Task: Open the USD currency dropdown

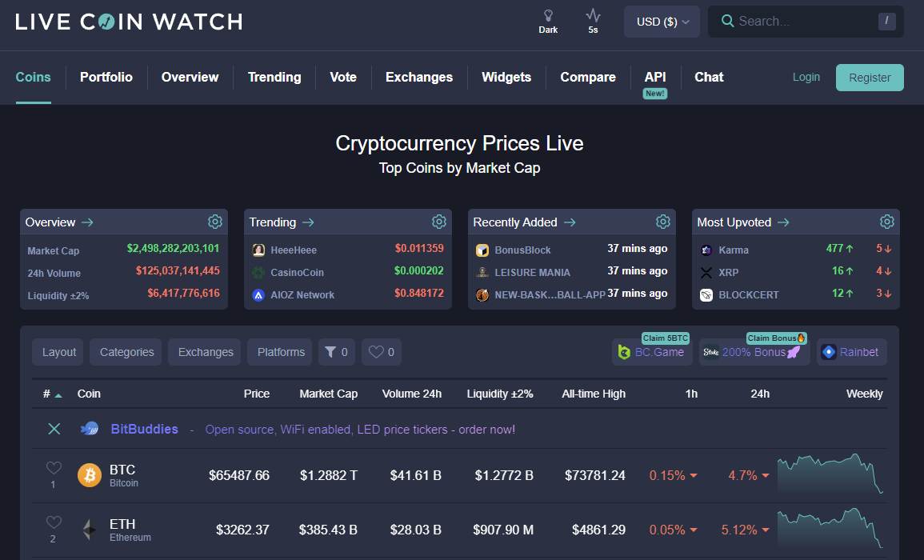Action: pyautogui.click(x=662, y=21)
